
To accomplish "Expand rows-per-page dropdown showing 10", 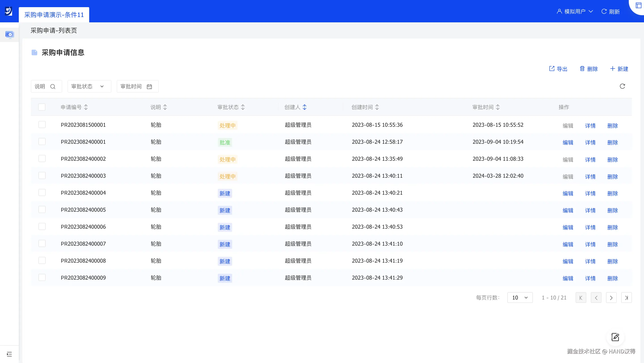I will click(520, 298).
